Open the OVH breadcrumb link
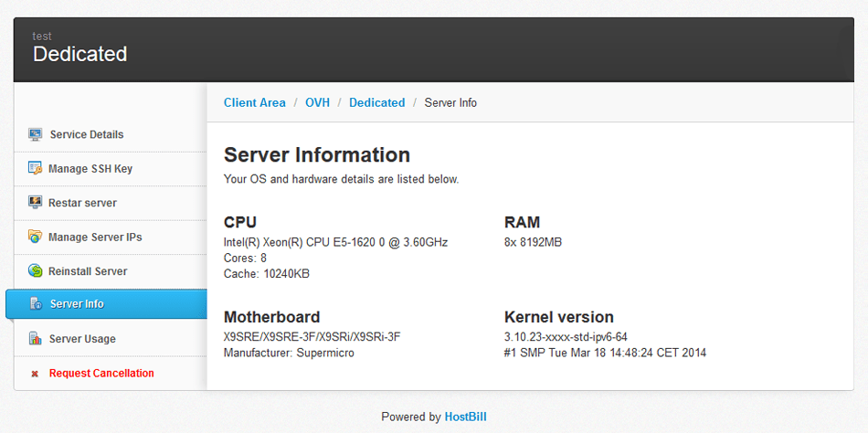Viewport: 868px width, 433px height. (x=317, y=103)
